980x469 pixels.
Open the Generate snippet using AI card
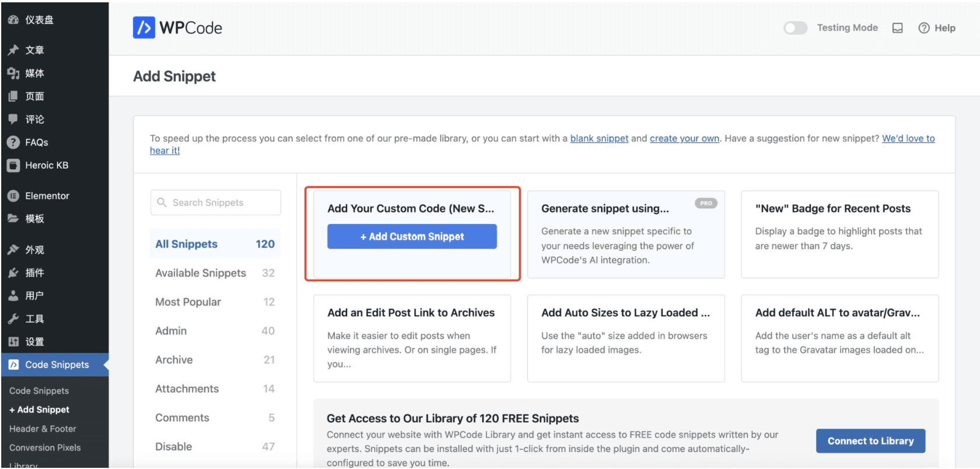click(x=626, y=235)
